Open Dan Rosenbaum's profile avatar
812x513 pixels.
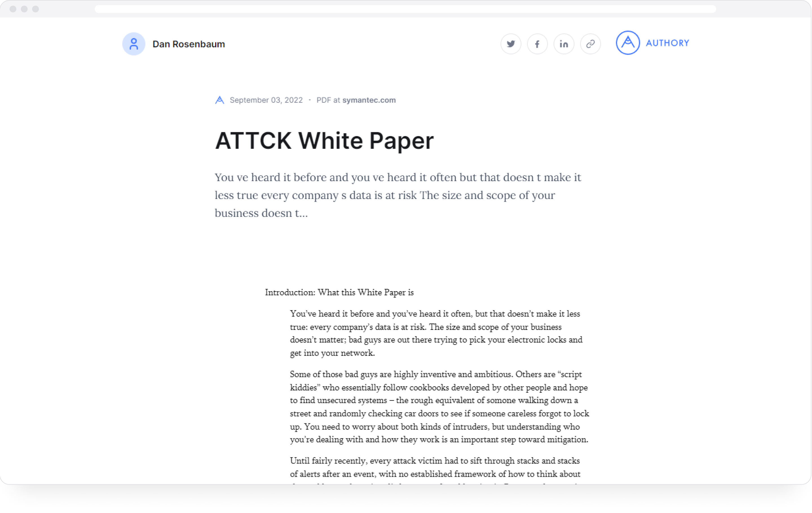134,44
